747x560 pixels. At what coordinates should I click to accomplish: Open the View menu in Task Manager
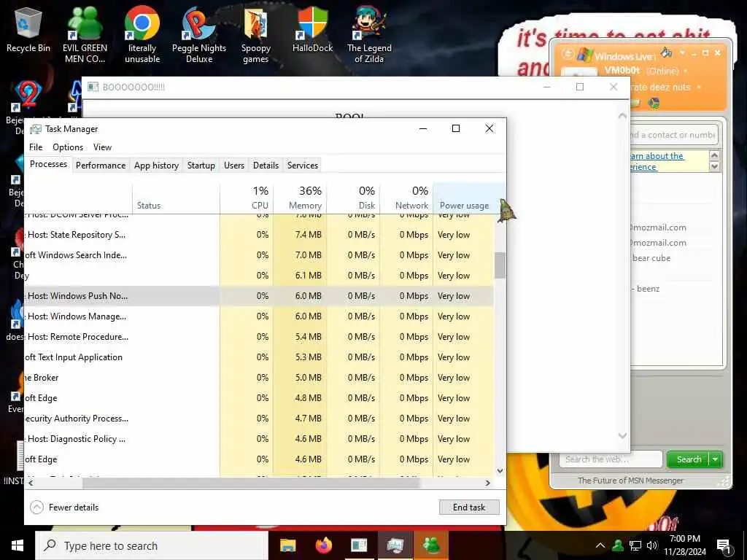tap(102, 147)
